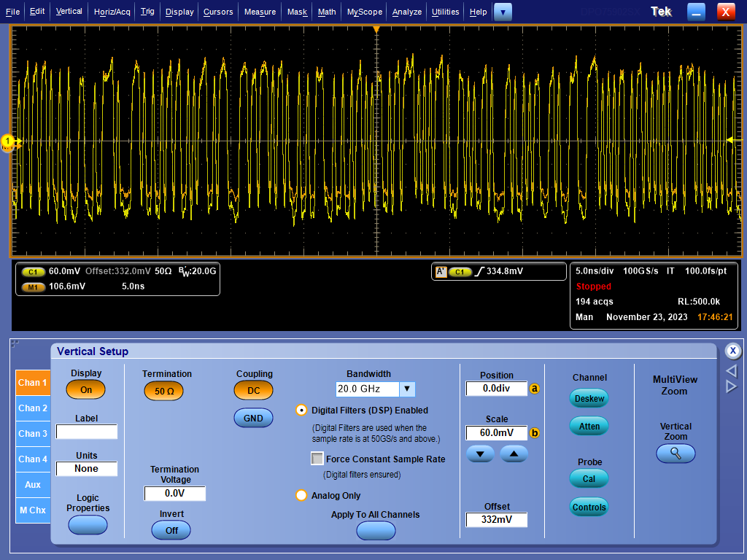Open the Vertical menu
747x560 pixels.
69,12
